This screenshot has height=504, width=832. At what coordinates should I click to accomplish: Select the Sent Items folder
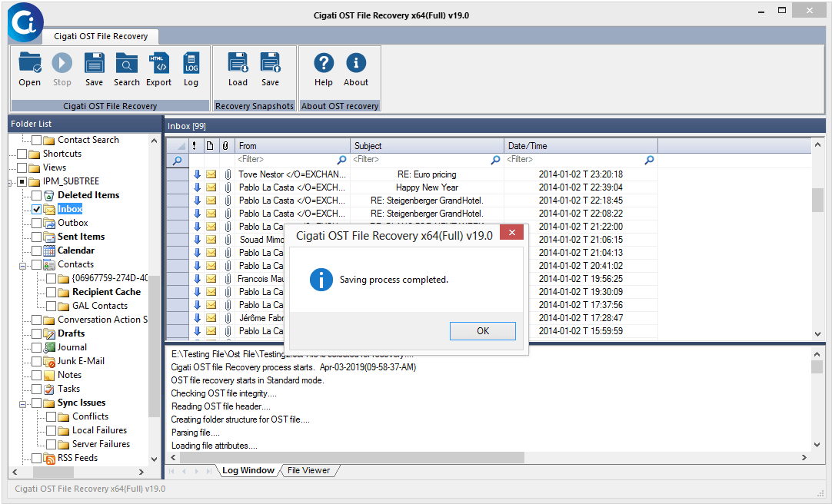tap(82, 237)
